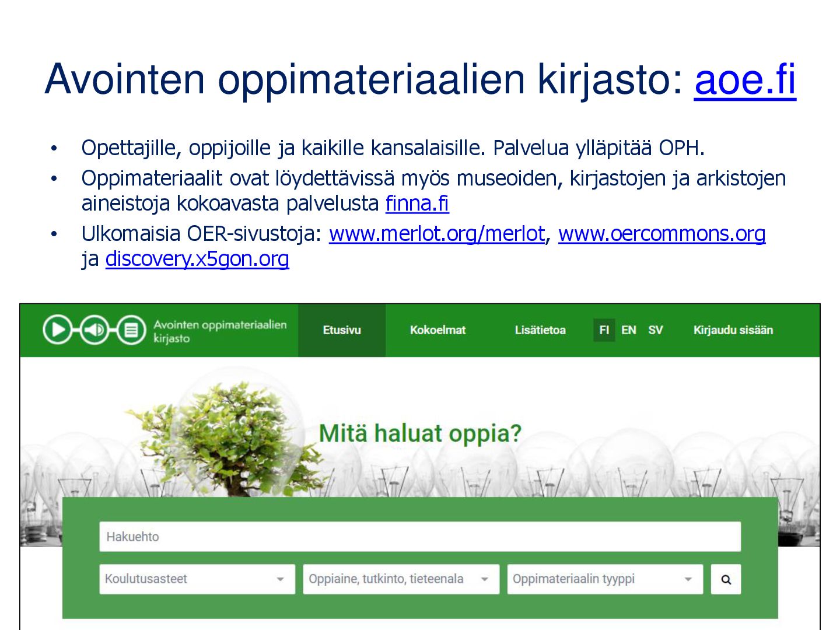The image size is (840, 630).
Task: Click the text 'Ulkomaisia OER-sivustoja:'
Action: click(202, 234)
